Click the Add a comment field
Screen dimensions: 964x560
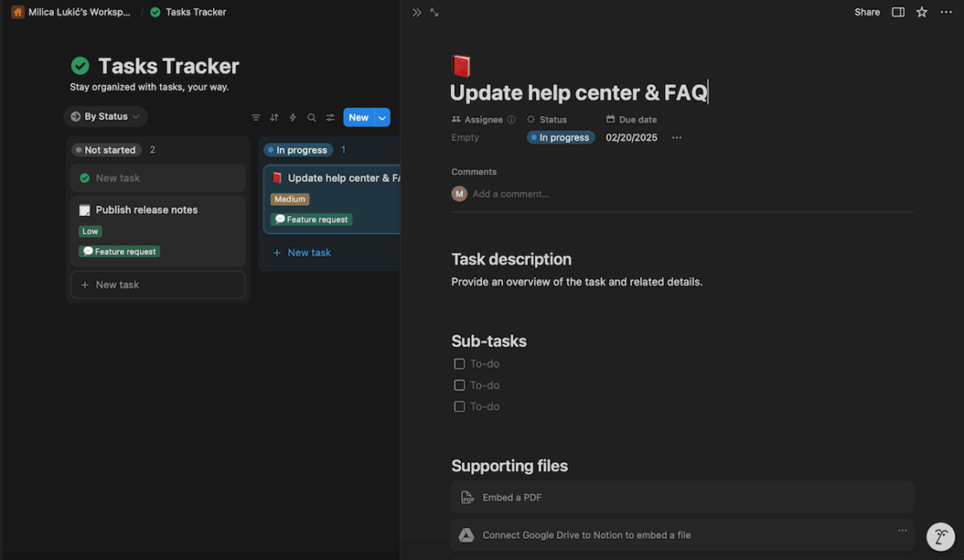511,193
